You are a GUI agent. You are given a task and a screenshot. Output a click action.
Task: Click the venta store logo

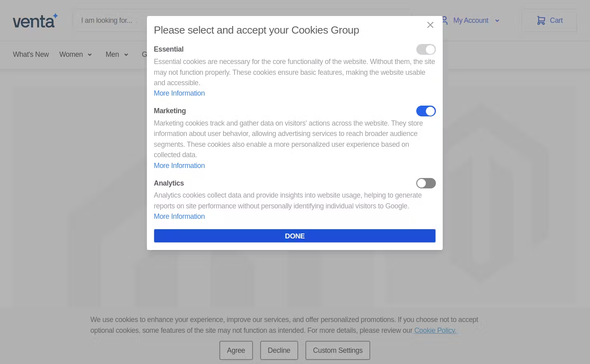[x=35, y=20]
